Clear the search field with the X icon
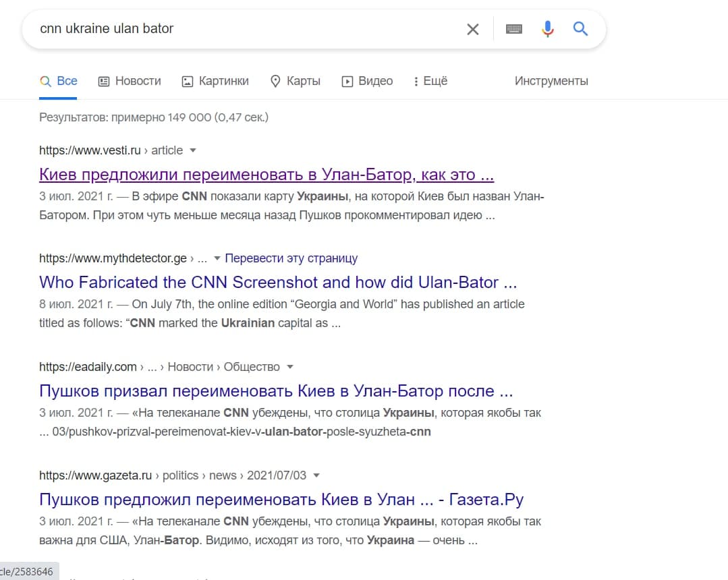 (x=473, y=29)
